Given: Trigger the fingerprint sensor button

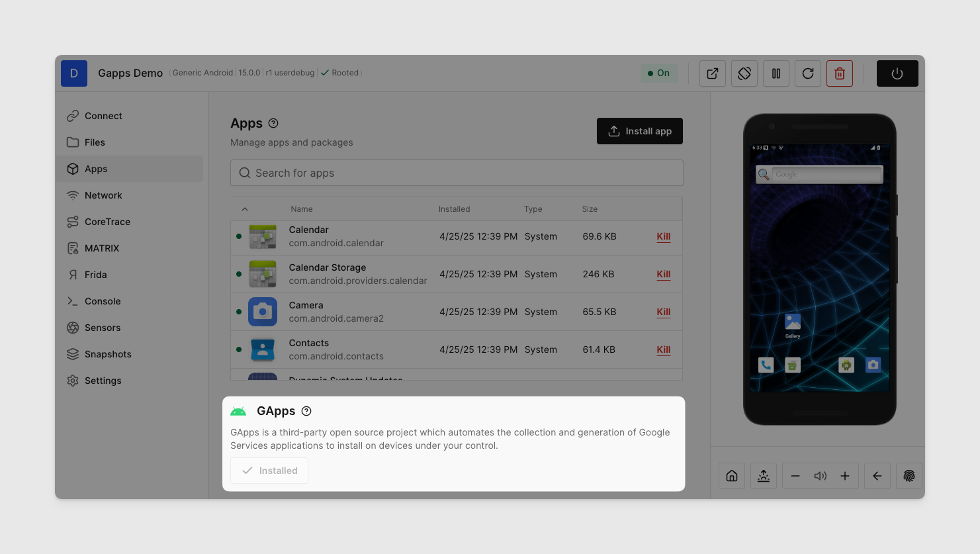Looking at the screenshot, I should tap(909, 476).
